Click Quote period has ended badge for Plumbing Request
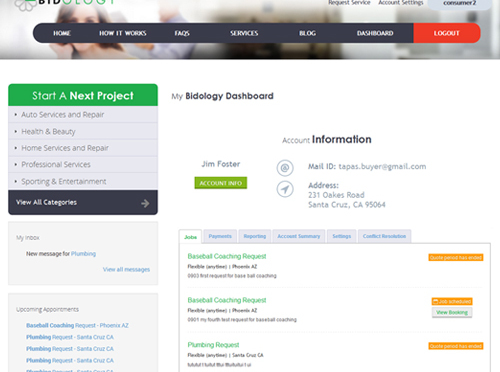This screenshot has height=372, width=500. pos(456,346)
